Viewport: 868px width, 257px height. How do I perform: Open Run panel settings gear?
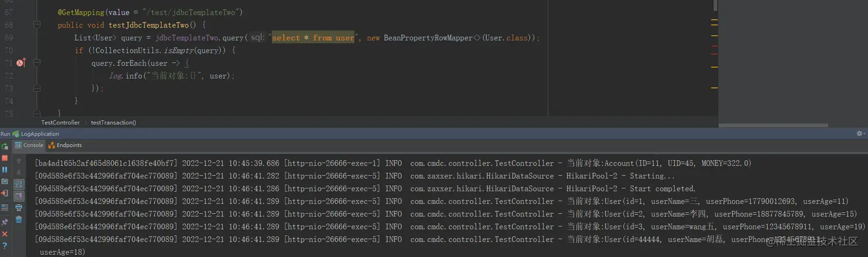coord(859,133)
